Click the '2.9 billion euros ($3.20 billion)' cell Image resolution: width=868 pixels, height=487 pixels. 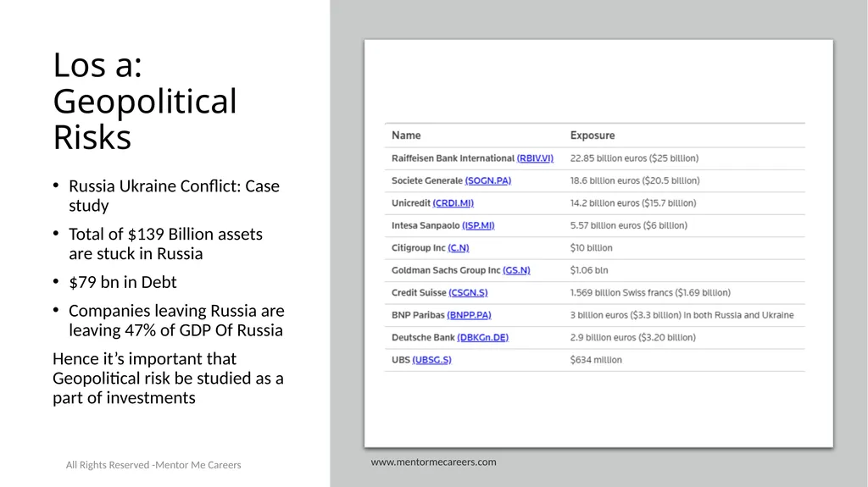tap(632, 338)
